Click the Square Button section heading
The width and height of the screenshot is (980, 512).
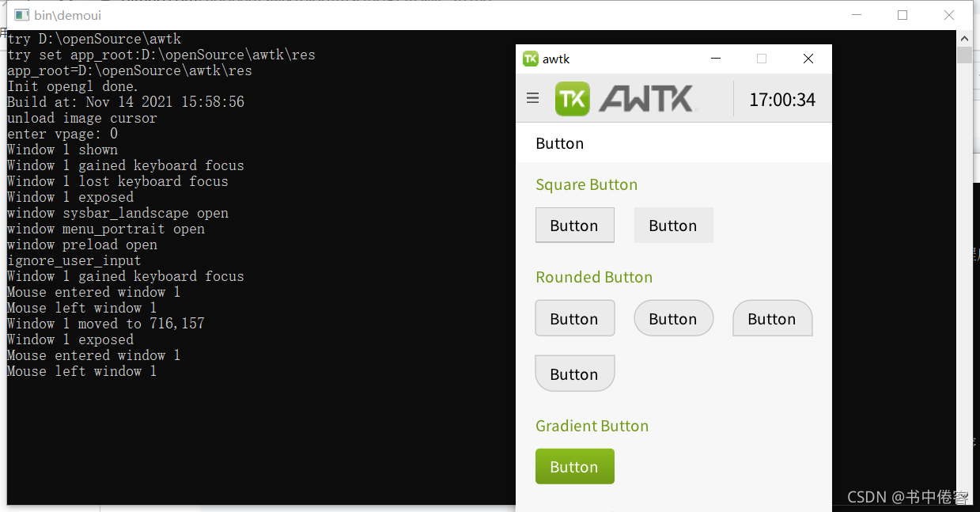click(587, 184)
